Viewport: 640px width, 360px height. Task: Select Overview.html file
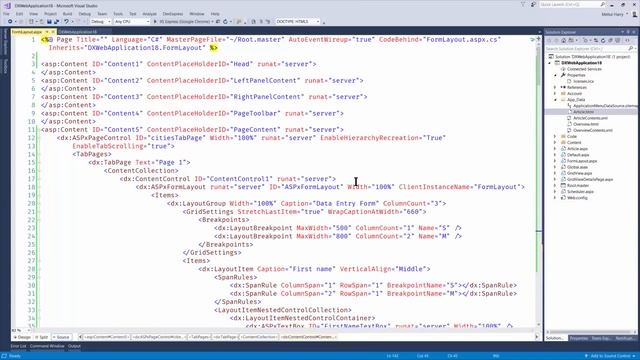586,124
